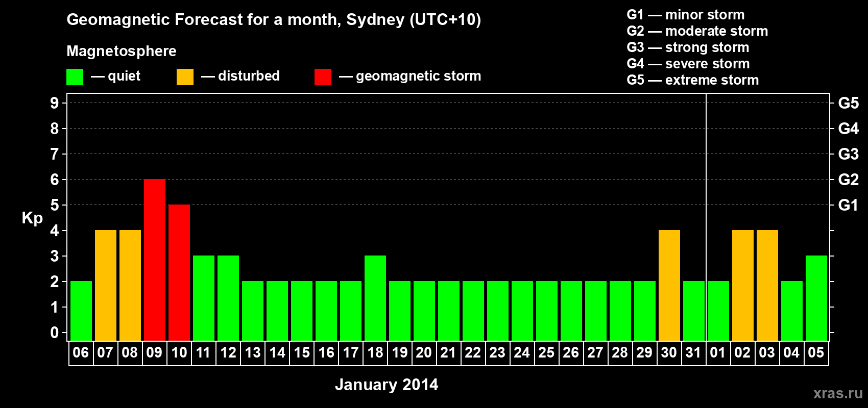Select the red bar for day 10
The height and width of the screenshot is (408, 868).
(x=179, y=272)
